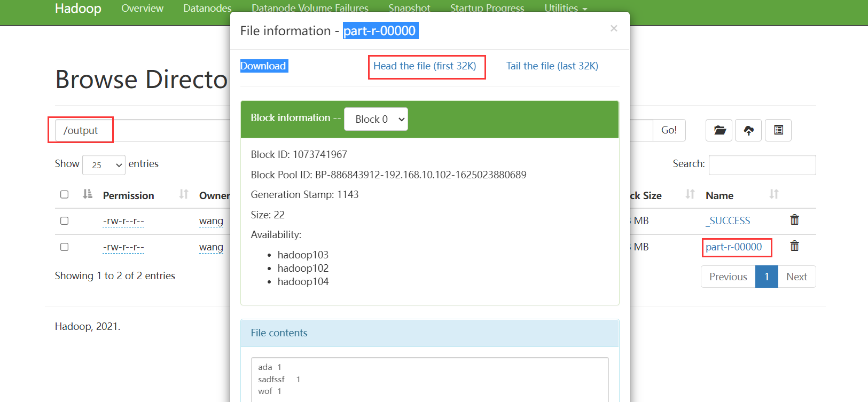Click the cut and paste list icon

pos(778,130)
